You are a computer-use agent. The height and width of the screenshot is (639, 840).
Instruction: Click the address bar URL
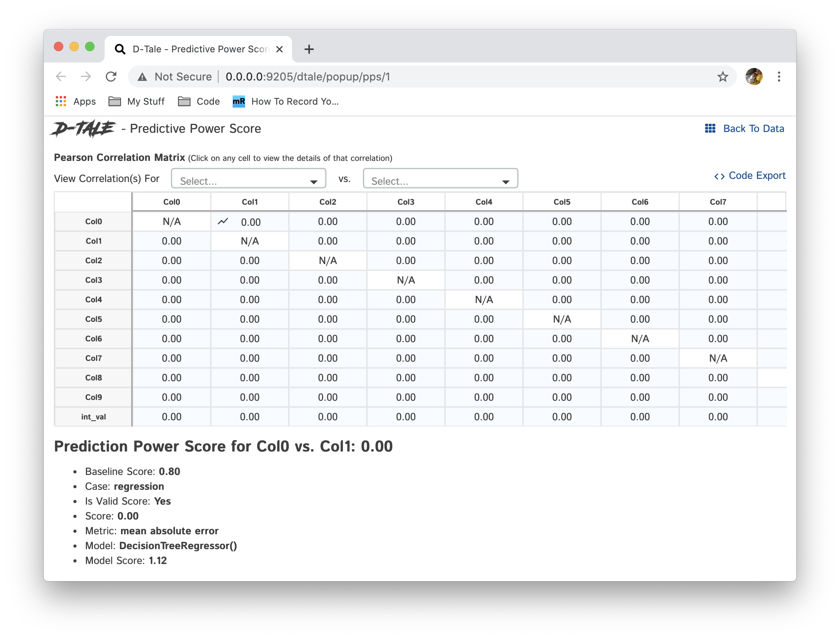point(308,77)
